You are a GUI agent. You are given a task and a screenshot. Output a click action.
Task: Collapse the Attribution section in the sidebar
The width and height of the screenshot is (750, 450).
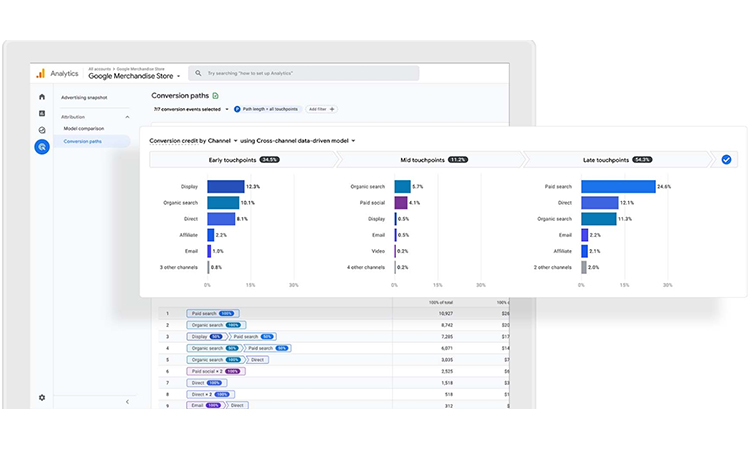[127, 116]
